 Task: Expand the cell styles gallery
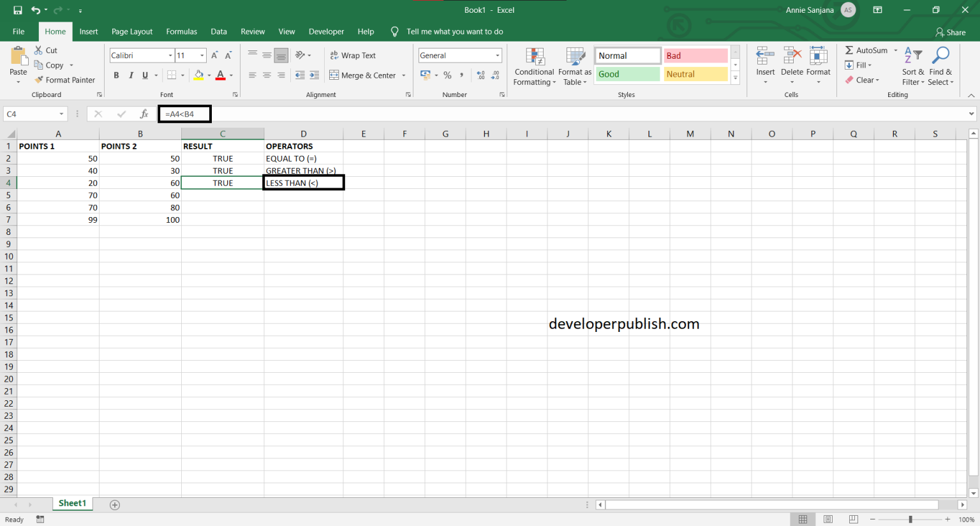(736, 79)
